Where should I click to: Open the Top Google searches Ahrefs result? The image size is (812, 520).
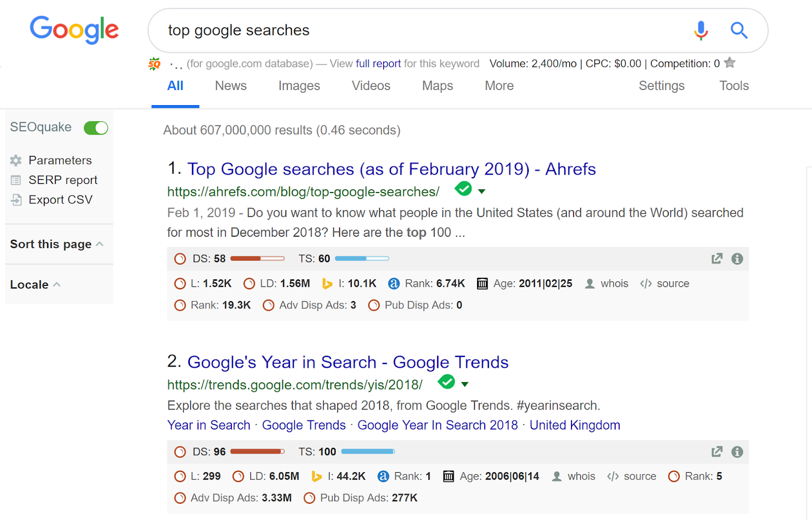coord(391,169)
